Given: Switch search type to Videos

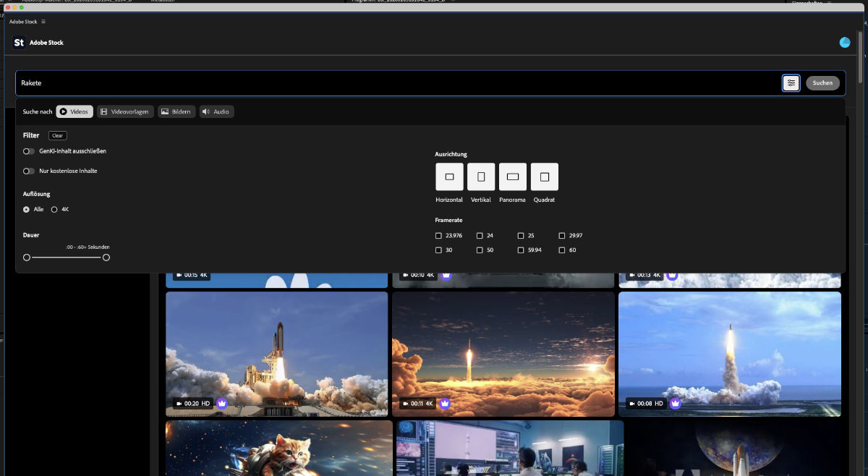Looking at the screenshot, I should click(x=75, y=111).
